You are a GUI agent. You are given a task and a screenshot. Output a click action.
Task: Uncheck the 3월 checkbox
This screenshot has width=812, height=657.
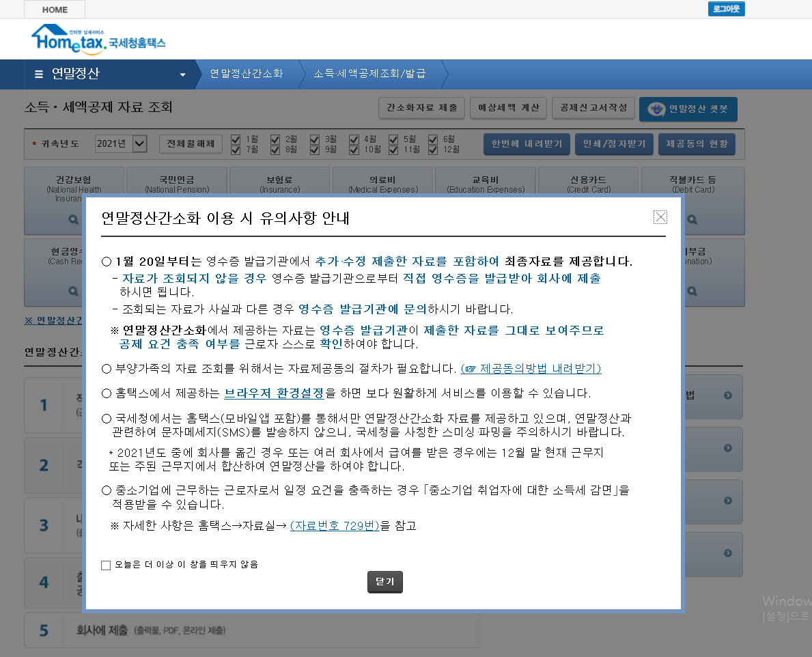click(314, 139)
